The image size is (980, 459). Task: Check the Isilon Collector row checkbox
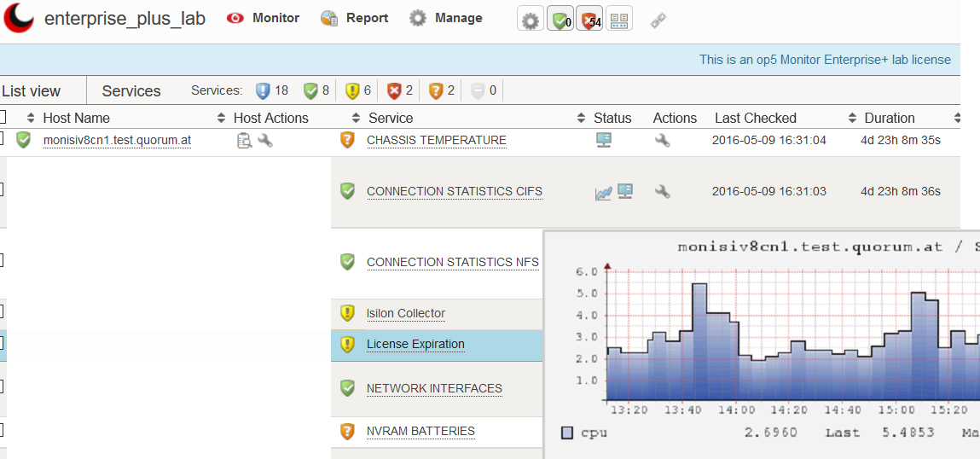pos(1,311)
